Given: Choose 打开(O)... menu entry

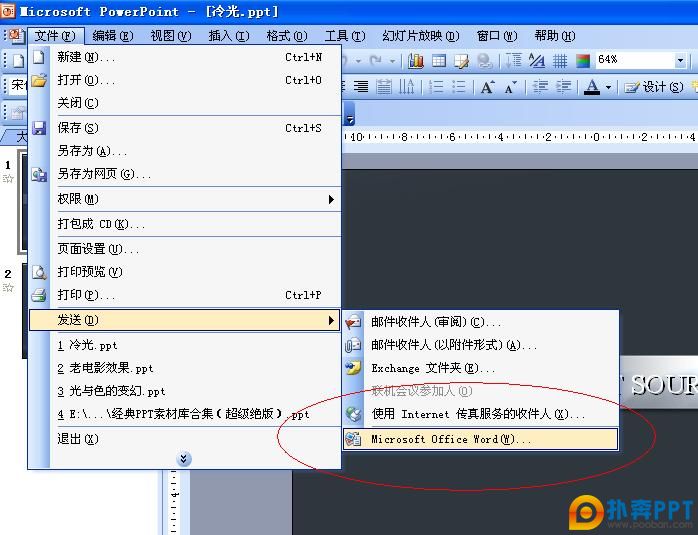Looking at the screenshot, I should pos(184,80).
